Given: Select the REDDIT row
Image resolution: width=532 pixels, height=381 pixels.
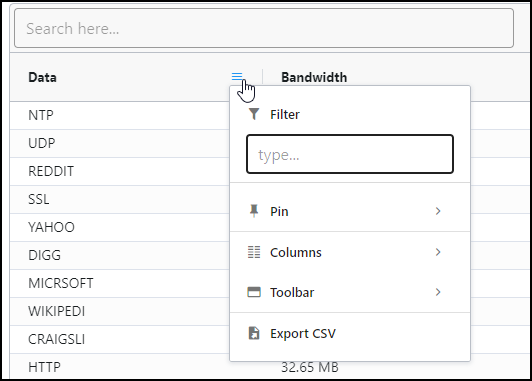Looking at the screenshot, I should 120,171.
